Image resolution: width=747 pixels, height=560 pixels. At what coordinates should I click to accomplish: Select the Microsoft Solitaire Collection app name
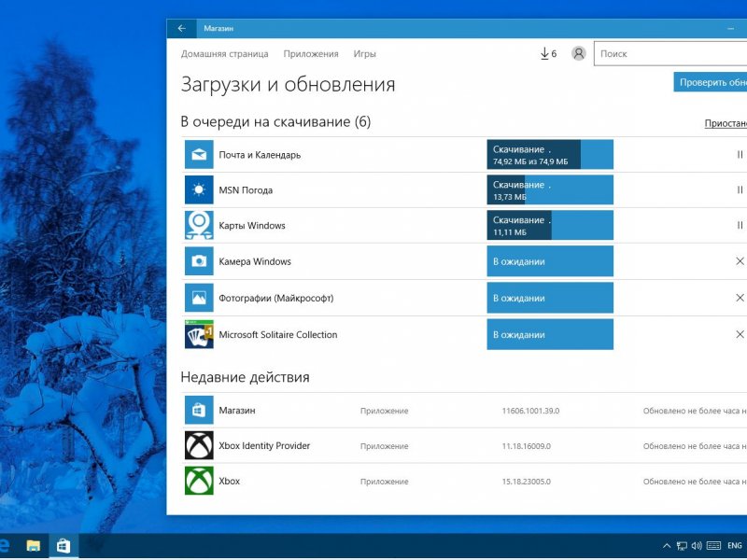(277, 335)
